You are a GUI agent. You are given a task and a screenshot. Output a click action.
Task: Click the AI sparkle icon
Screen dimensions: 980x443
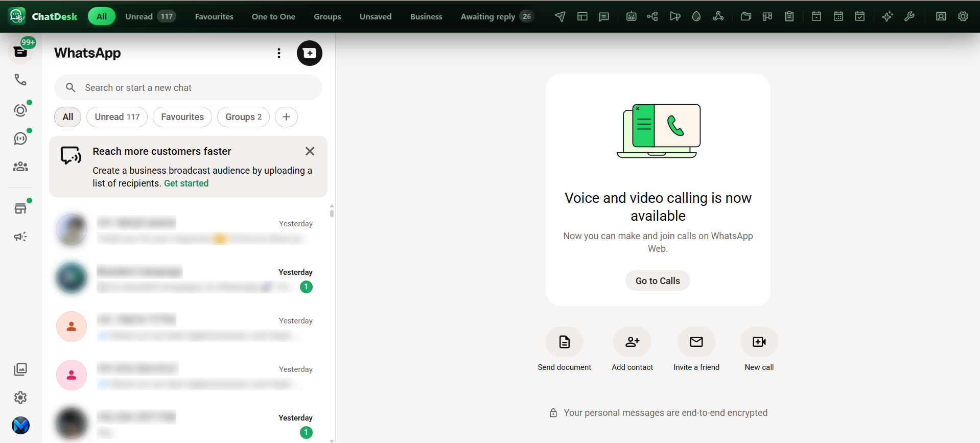887,16
